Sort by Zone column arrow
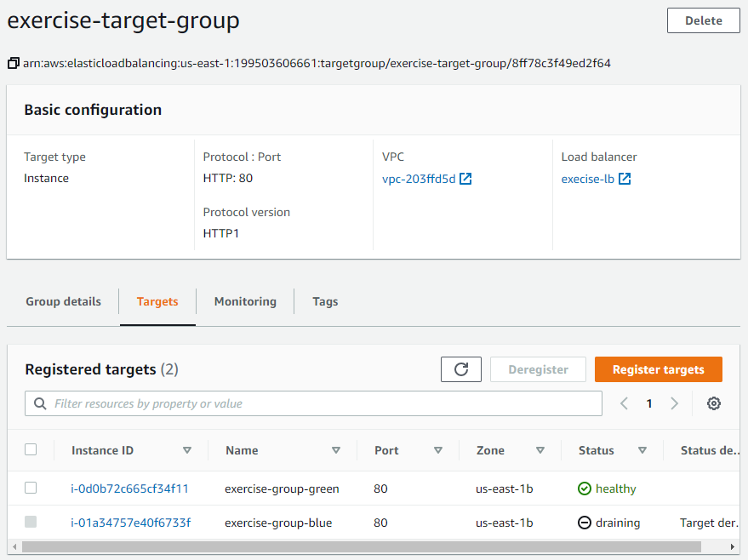The height and width of the screenshot is (560, 748). (540, 450)
